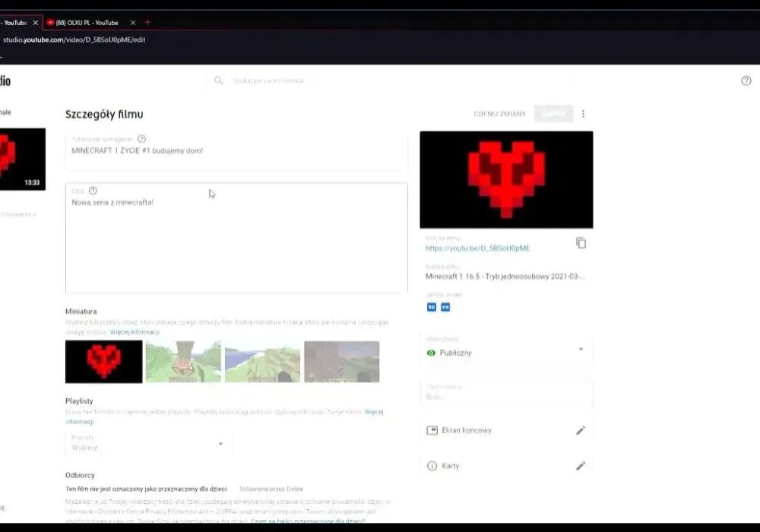The width and height of the screenshot is (760, 532).
Task: Edit end screen with pencil icon
Action: click(581, 430)
